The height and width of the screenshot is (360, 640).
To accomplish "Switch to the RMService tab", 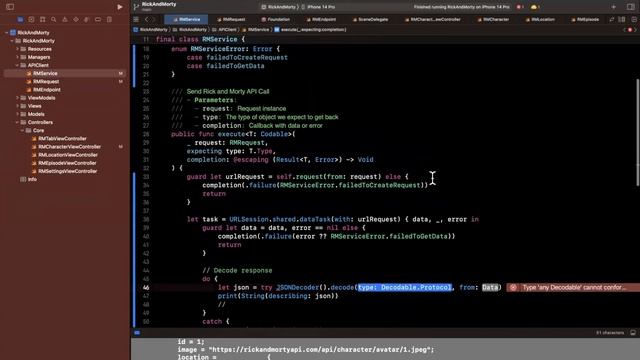I will [186, 19].
